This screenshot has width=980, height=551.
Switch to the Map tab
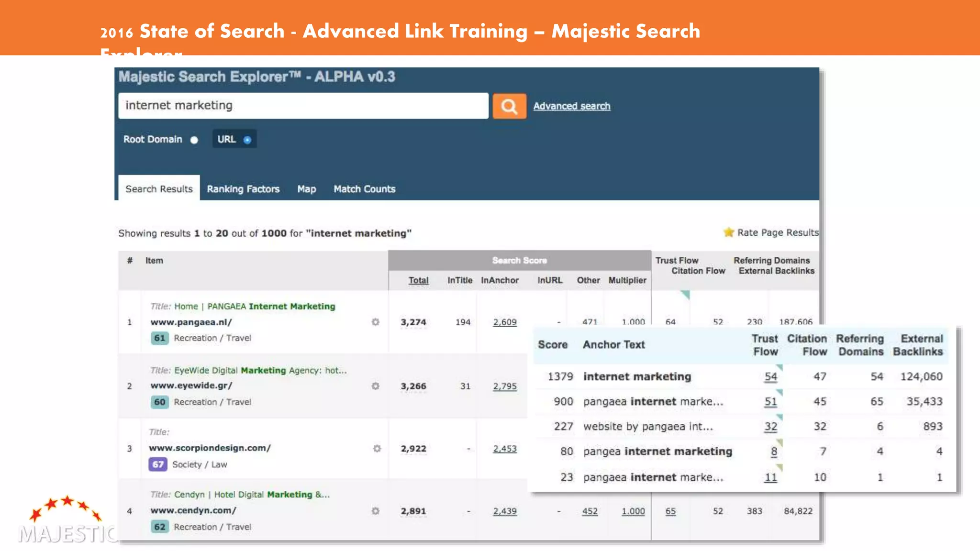[306, 189]
